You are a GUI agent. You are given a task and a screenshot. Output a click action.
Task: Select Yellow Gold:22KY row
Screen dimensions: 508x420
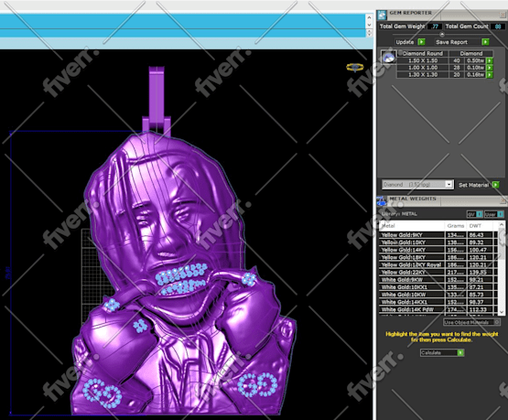point(438,273)
